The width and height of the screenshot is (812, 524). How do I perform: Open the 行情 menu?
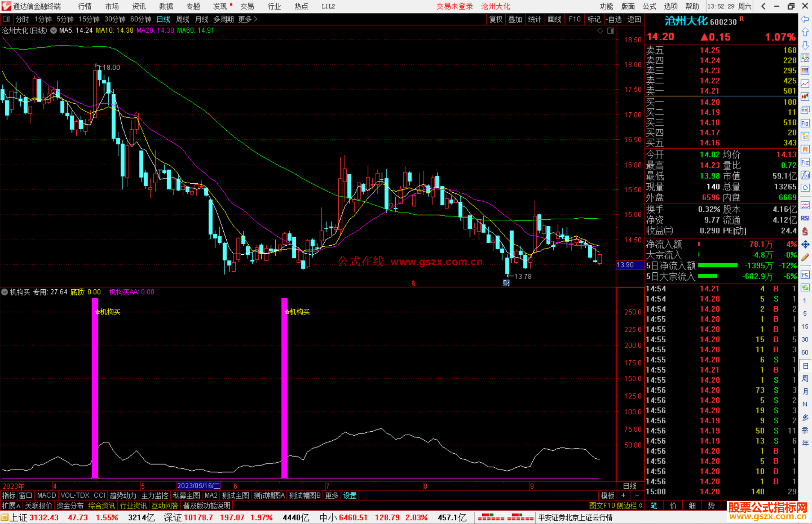coord(85,6)
